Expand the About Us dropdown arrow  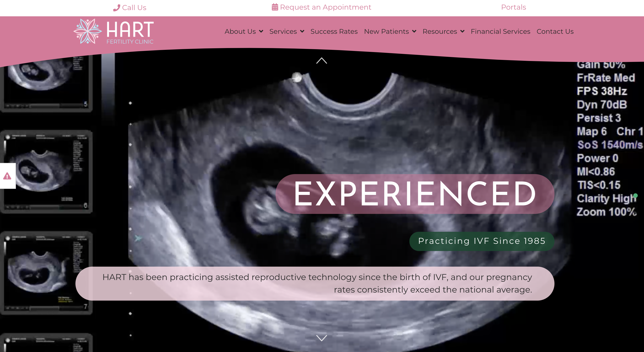(261, 32)
